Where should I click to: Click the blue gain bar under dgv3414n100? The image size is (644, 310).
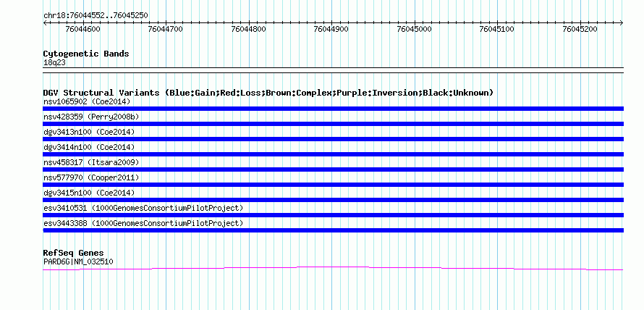(333, 154)
